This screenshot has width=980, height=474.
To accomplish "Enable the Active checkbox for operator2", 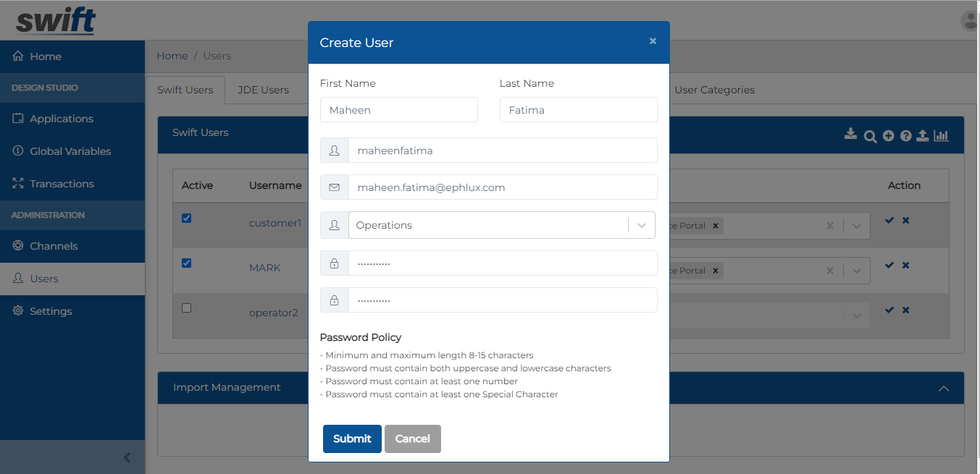I will pyautogui.click(x=186, y=308).
